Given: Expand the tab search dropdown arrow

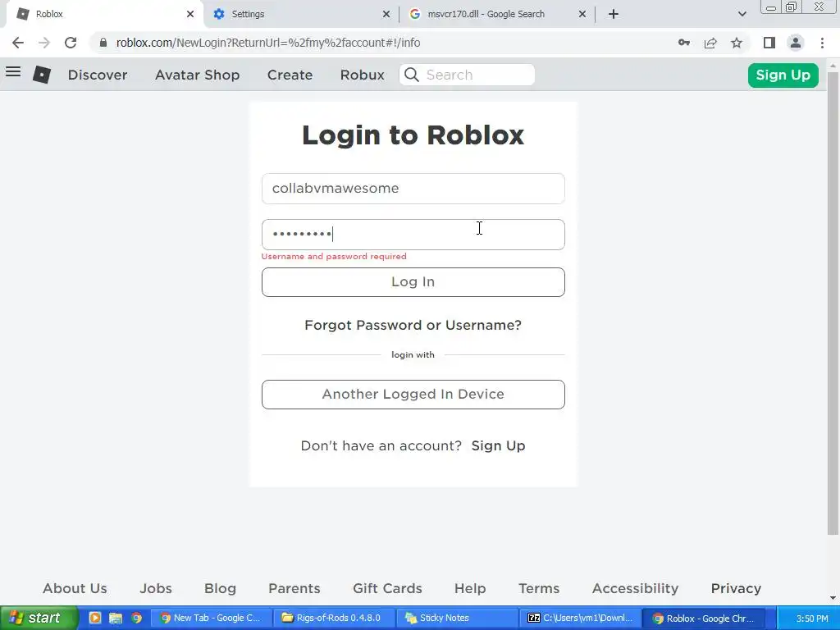Looking at the screenshot, I should pyautogui.click(x=742, y=14).
